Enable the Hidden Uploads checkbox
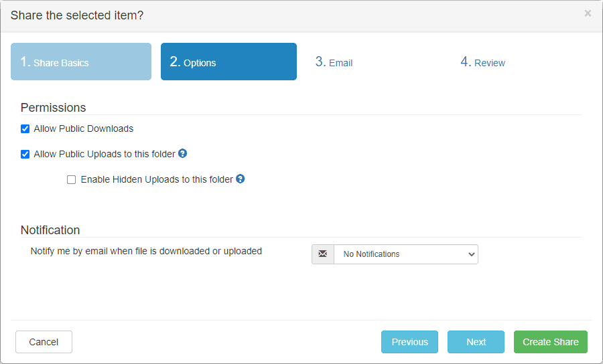Viewport: 603px width, 364px height. (x=72, y=179)
